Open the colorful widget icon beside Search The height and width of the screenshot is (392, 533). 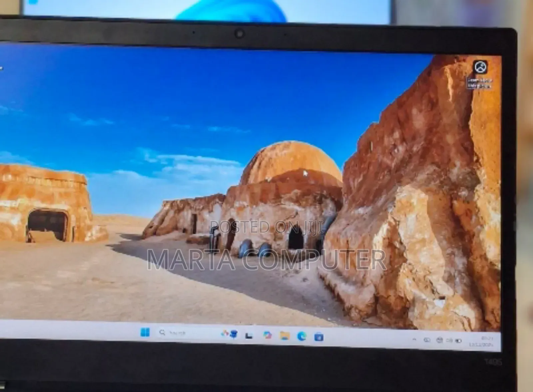point(229,334)
